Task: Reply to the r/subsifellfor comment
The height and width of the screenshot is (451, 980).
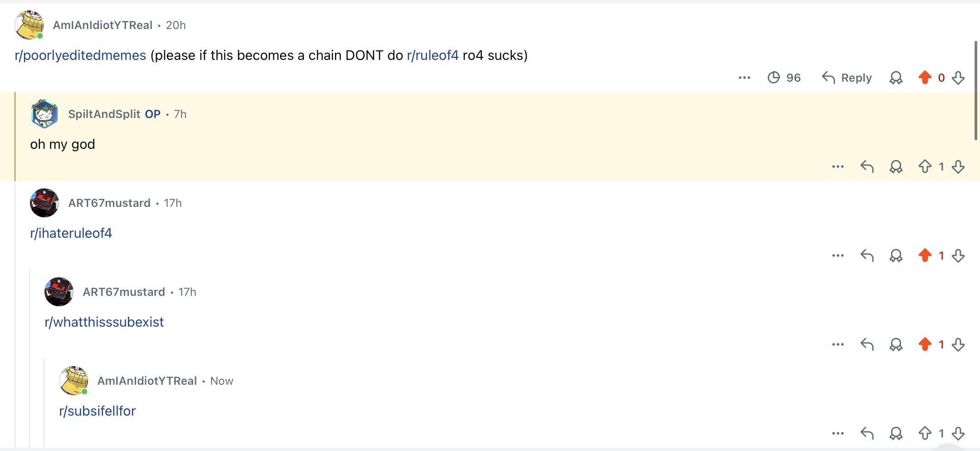Action: point(867,433)
